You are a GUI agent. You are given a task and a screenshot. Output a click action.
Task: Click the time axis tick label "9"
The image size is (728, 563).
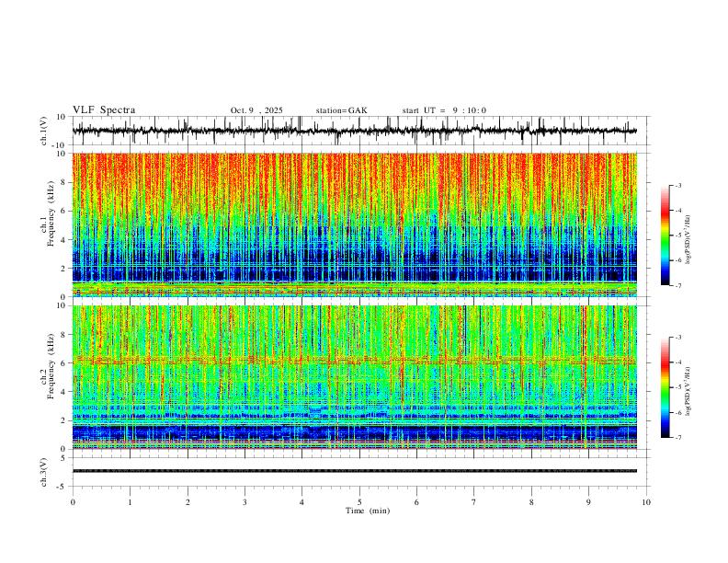pos(588,502)
